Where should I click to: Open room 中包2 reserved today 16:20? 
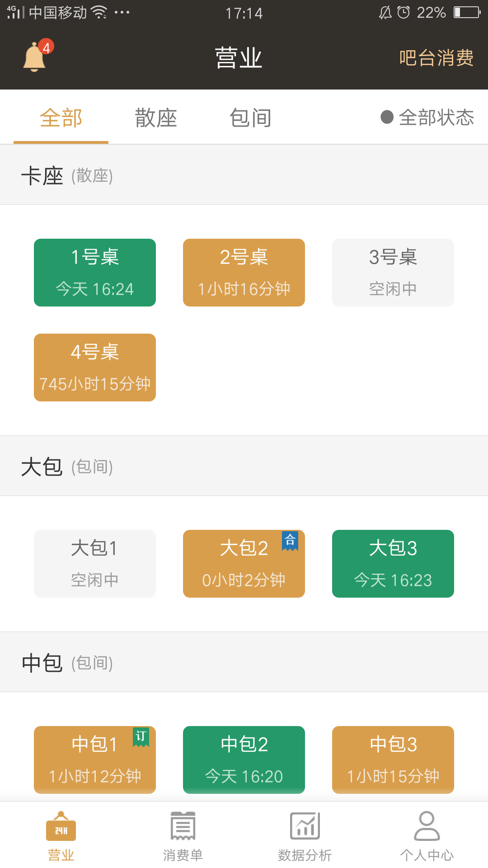[244, 759]
